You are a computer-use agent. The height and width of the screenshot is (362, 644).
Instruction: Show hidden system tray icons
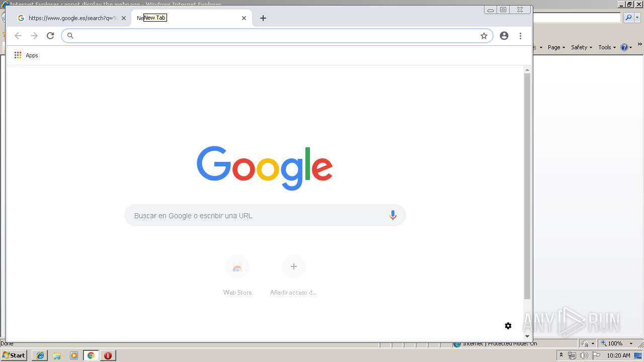tap(561, 355)
